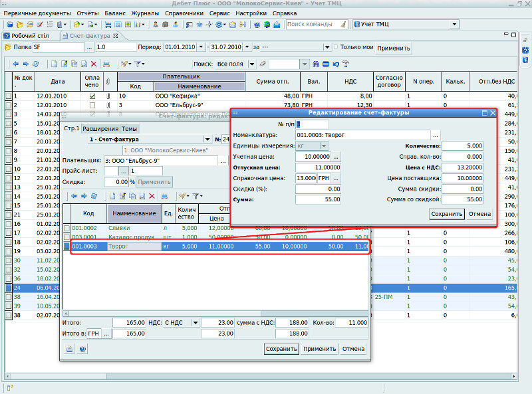Expand the НДС 'С НДС' dropdown
Image resolution: width=532 pixels, height=394 pixels.
(x=196, y=323)
